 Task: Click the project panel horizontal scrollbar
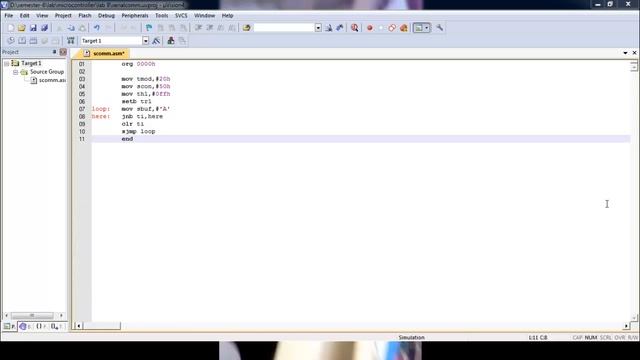(32, 316)
